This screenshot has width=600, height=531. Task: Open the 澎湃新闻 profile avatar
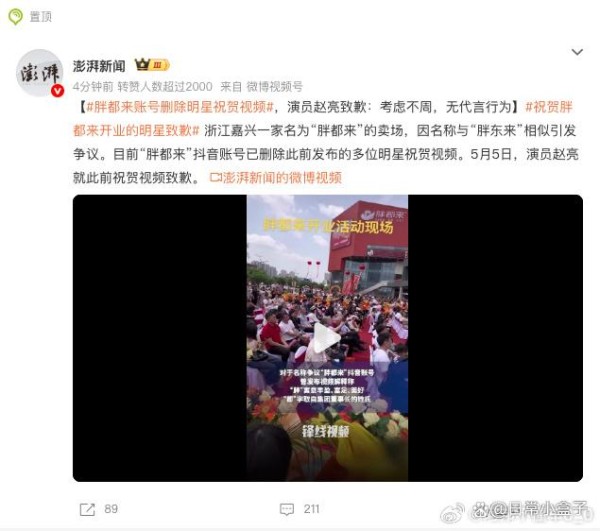coord(39,73)
